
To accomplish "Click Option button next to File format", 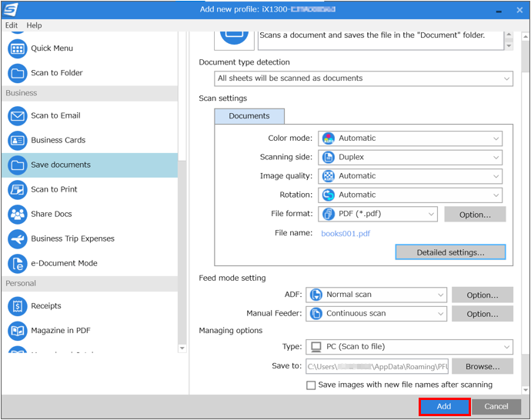I will pos(475,215).
